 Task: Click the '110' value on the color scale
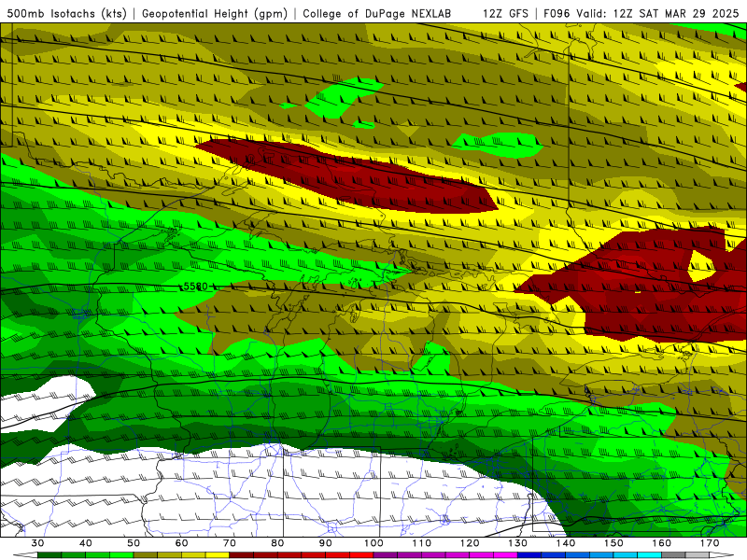coord(422,543)
